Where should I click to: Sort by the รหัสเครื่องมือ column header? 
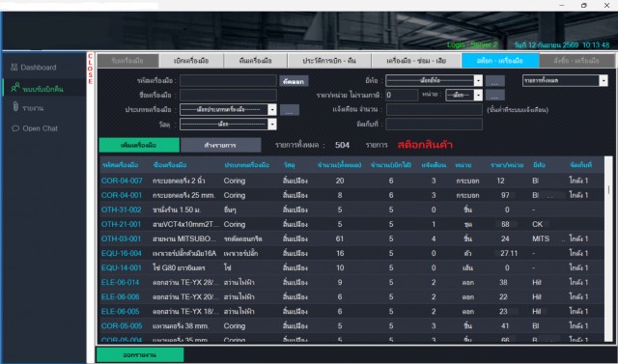click(x=120, y=165)
